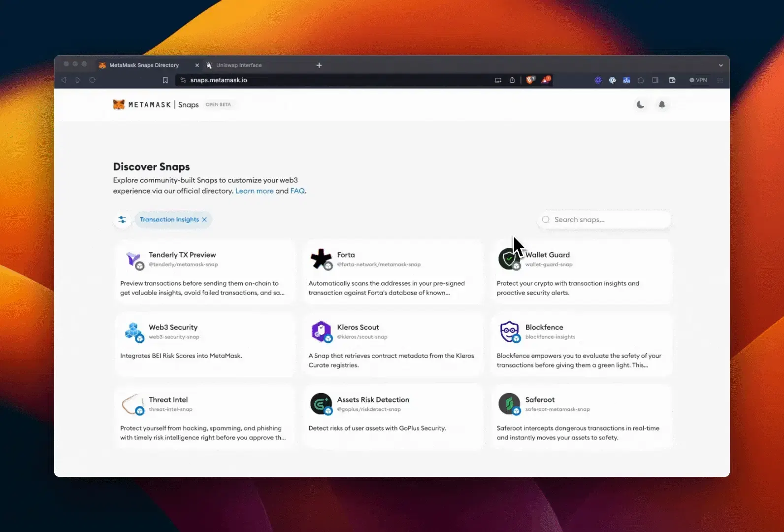Share the page via the share icon
Image resolution: width=784 pixels, height=532 pixels.
coord(512,80)
